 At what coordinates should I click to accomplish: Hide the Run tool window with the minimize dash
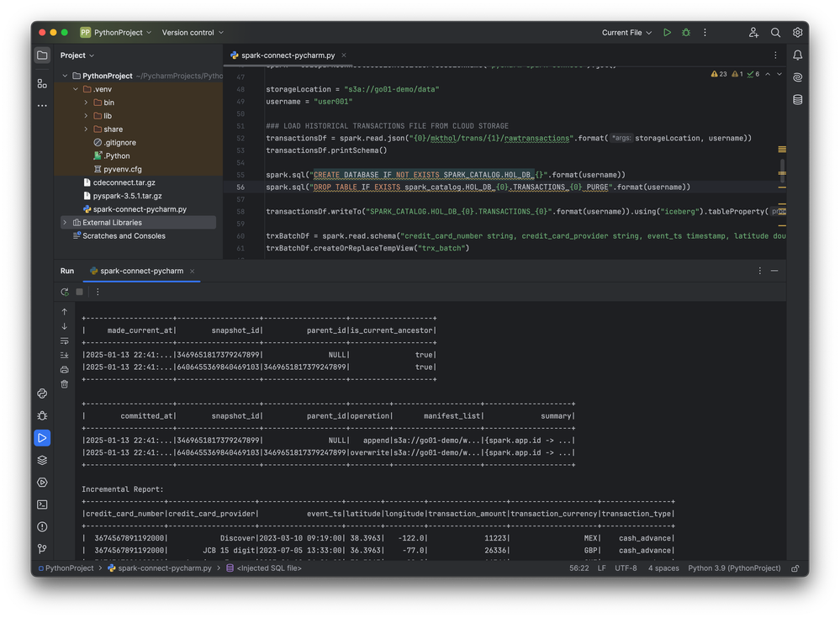pos(774,271)
